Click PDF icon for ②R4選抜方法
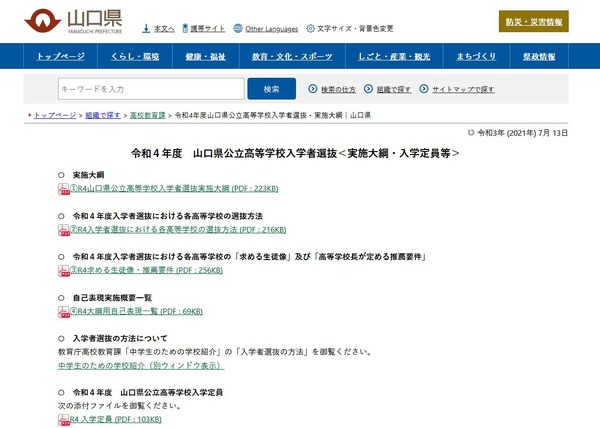This screenshot has width=600, height=428. point(64,230)
